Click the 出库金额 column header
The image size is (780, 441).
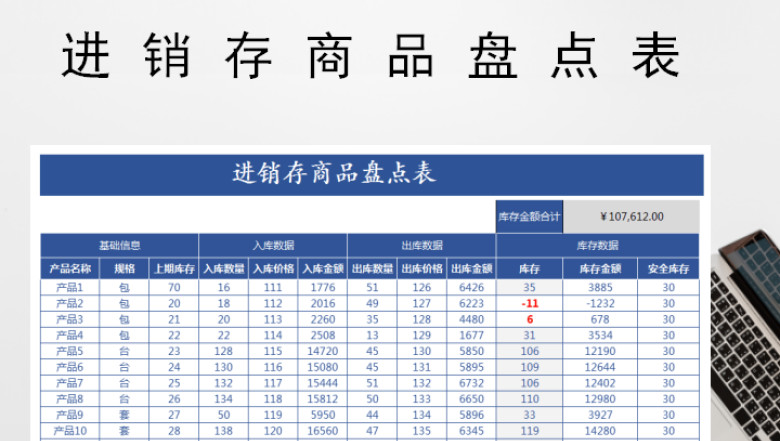click(x=472, y=269)
